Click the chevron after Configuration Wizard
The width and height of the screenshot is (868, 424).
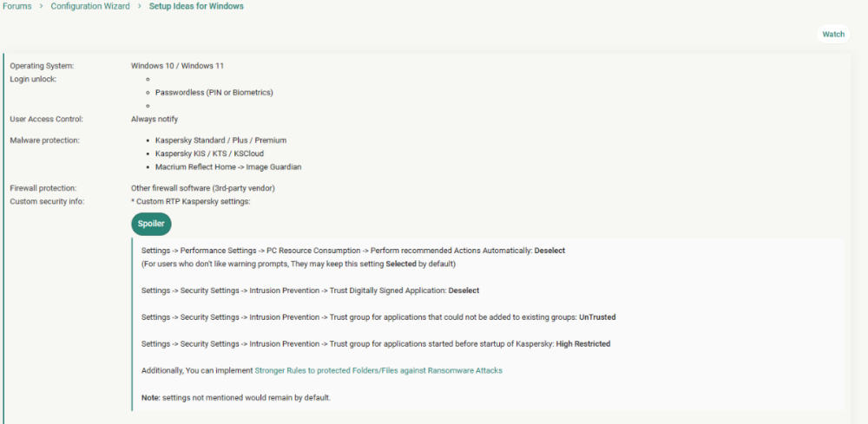140,7
